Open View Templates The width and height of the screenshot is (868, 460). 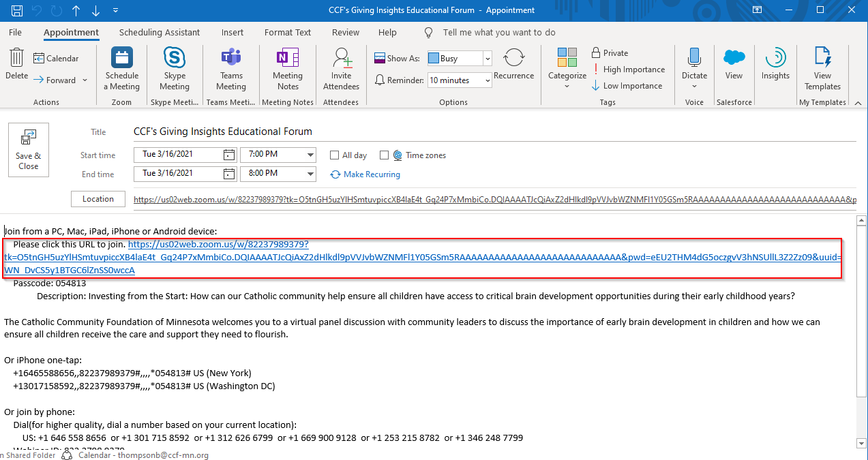pyautogui.click(x=822, y=69)
